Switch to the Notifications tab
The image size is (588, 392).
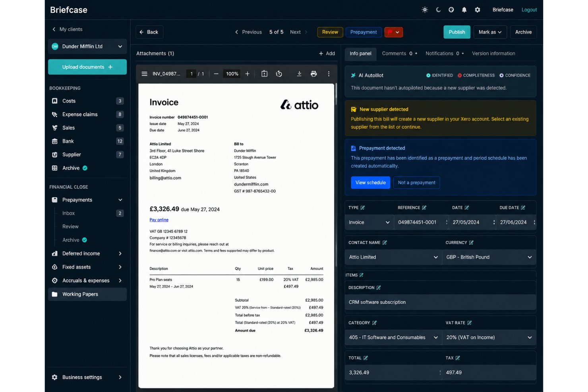click(445, 54)
